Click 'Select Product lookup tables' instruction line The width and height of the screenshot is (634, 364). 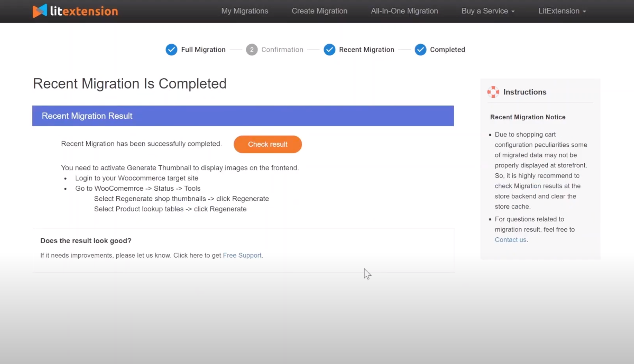[x=170, y=209]
